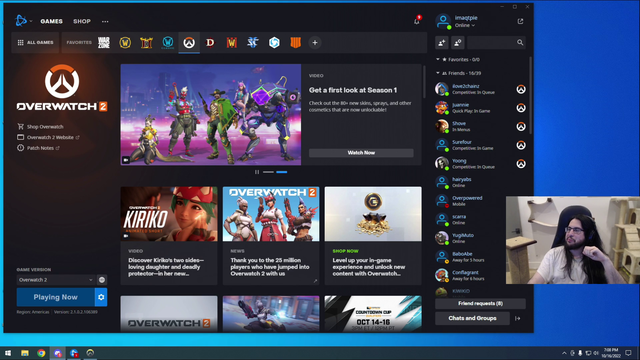Open the Shop tab
This screenshot has width=640, height=360.
[82, 21]
